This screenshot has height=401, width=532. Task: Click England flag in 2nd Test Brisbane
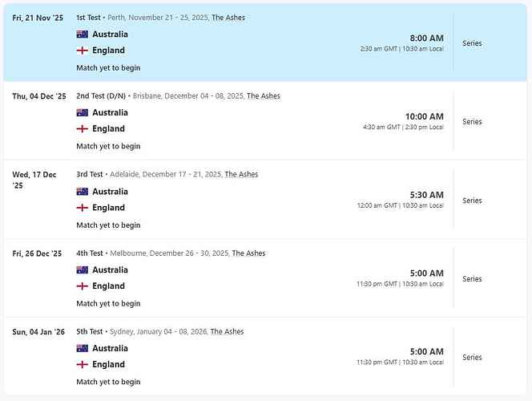coord(82,129)
